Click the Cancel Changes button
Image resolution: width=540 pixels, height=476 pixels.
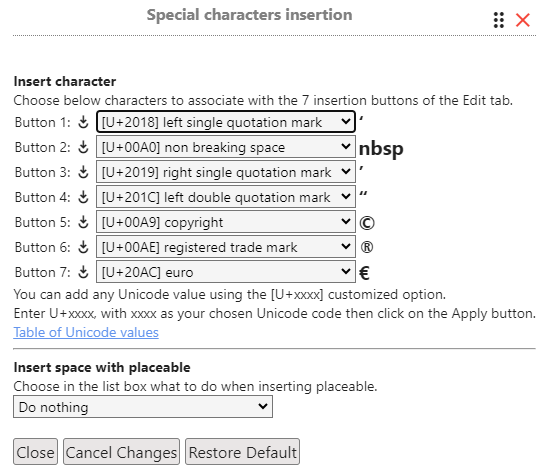point(121,452)
